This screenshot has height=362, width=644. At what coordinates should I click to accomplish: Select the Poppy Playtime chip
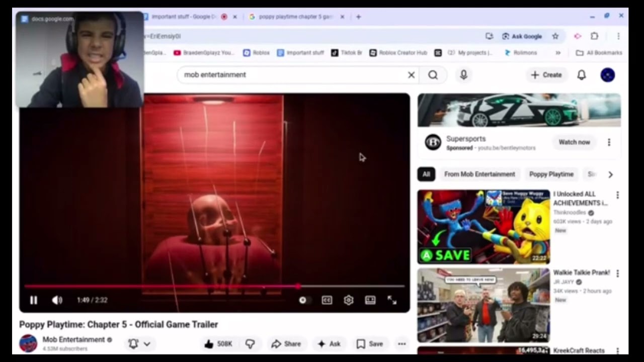(551, 174)
